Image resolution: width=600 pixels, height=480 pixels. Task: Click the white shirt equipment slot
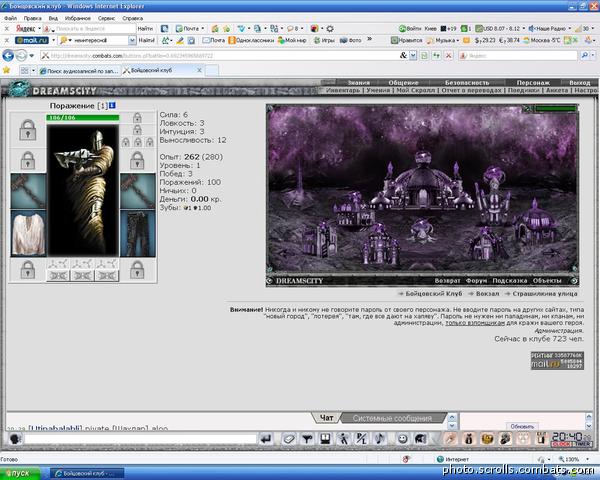(x=28, y=233)
